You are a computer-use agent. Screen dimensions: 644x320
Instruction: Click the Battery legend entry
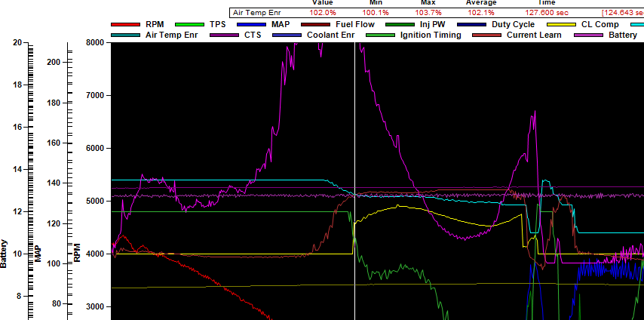[x=623, y=35]
